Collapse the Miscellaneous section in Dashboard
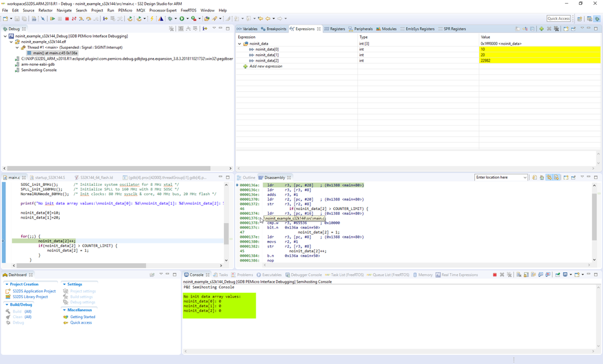 tap(64, 310)
